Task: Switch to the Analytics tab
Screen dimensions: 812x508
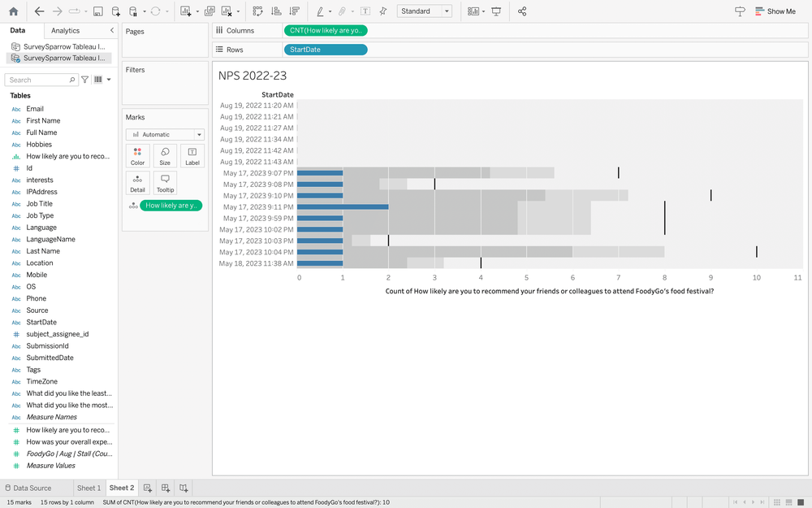Action: [x=66, y=30]
